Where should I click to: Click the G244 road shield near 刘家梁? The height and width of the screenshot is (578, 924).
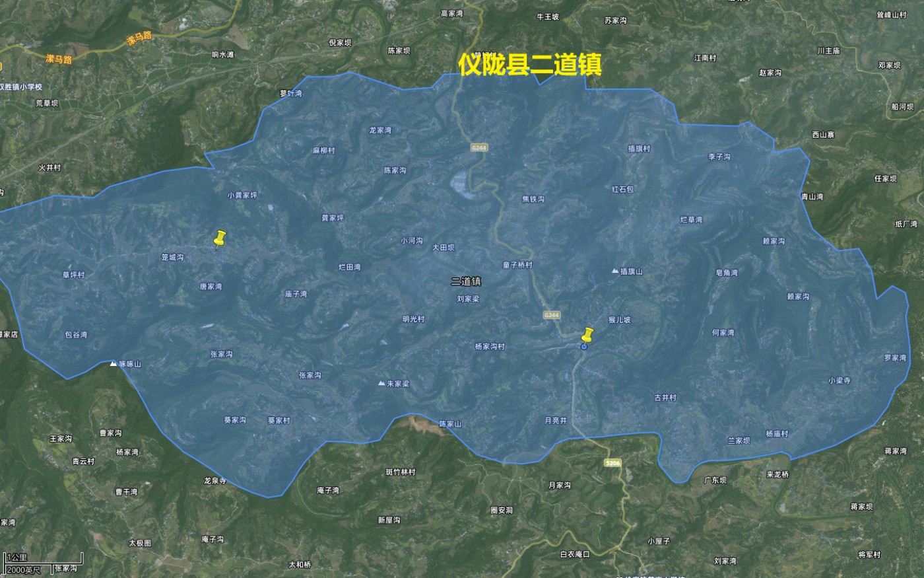(x=552, y=315)
